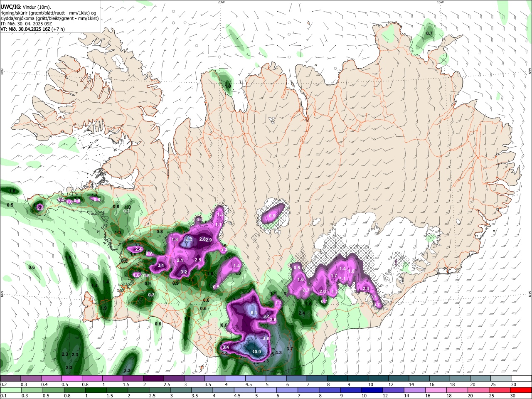
Task: Click the 'slydda/snjókoma' legend description line
Action: 49,18
